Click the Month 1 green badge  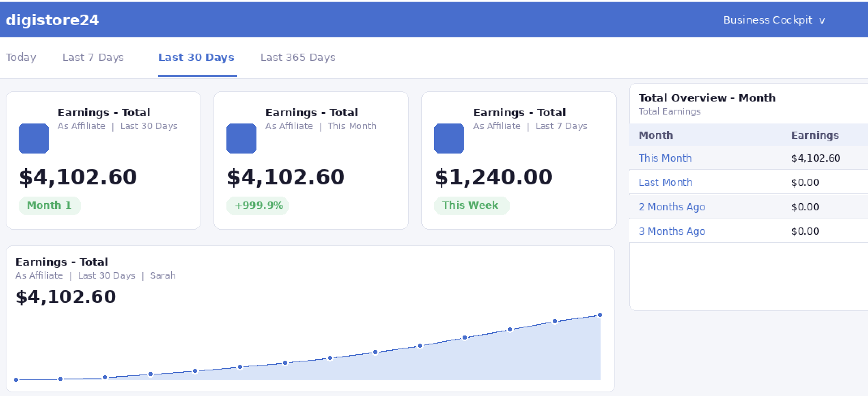(50, 206)
